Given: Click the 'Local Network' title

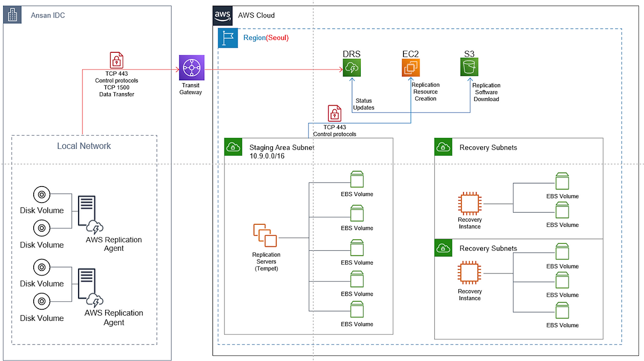Looking at the screenshot, I should point(84,146).
